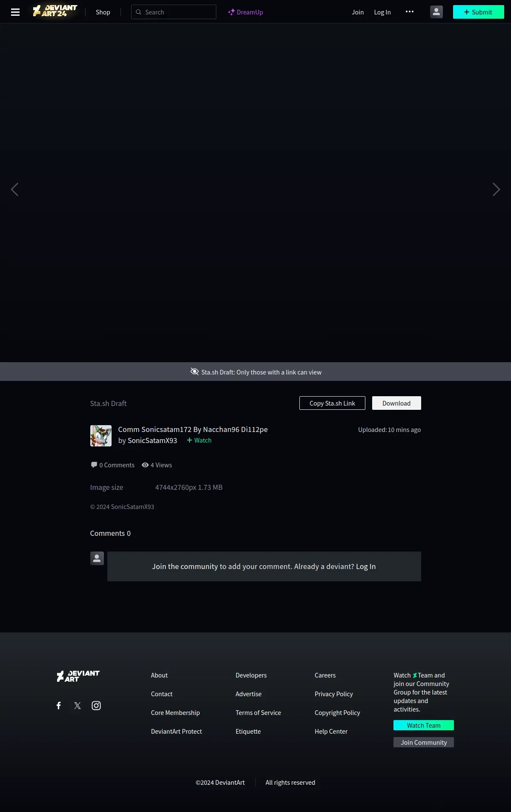Screen dimensions: 511x812
Task: Open the Careers footer link
Action: pyautogui.click(x=325, y=675)
